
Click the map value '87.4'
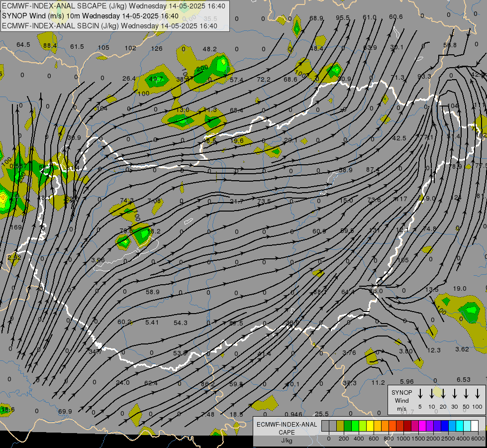click(x=373, y=169)
